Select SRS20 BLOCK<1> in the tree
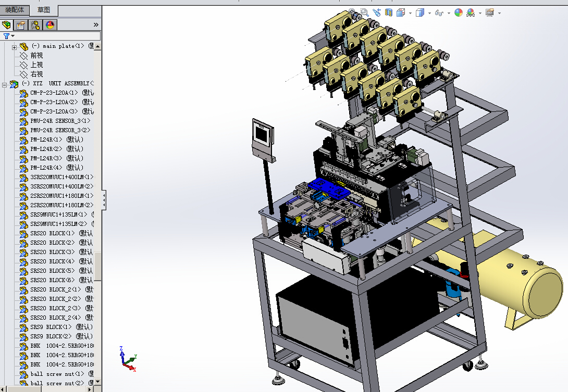The width and height of the screenshot is (568, 392). pyautogui.click(x=61, y=233)
